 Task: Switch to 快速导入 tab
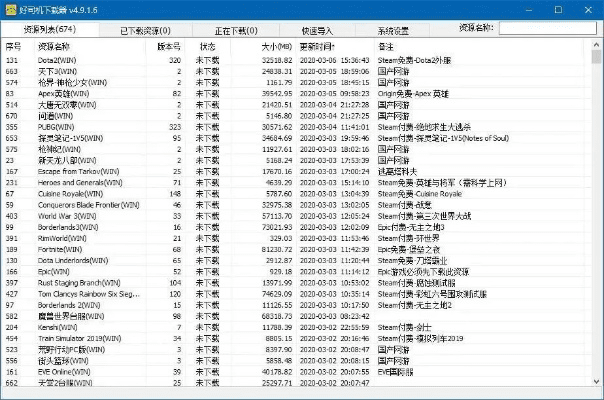[x=317, y=30]
